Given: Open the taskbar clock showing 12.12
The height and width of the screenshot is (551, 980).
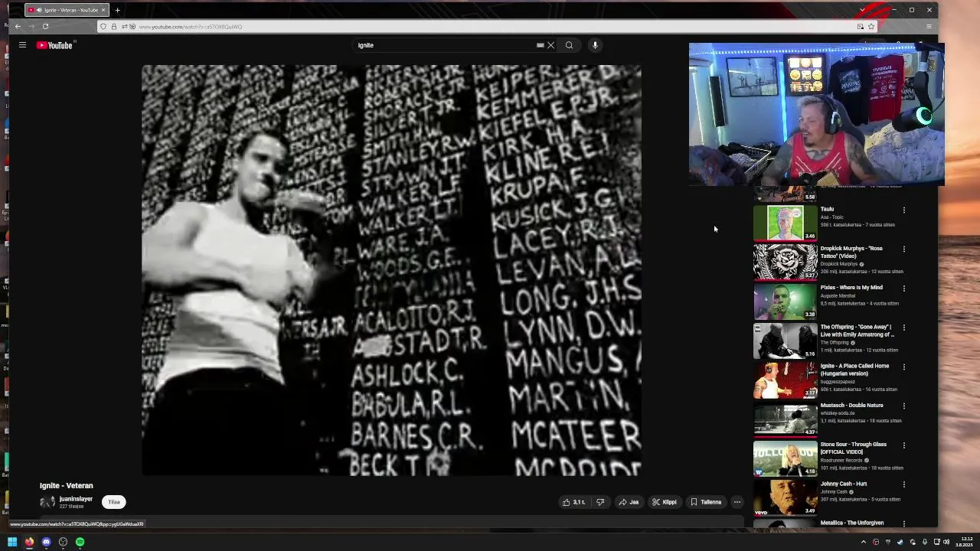Looking at the screenshot, I should (965, 542).
